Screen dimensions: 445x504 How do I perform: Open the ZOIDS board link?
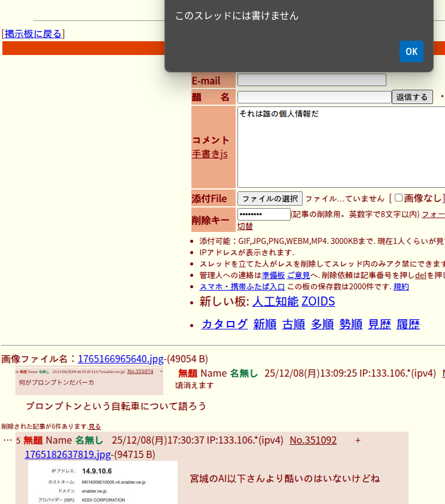point(318,301)
